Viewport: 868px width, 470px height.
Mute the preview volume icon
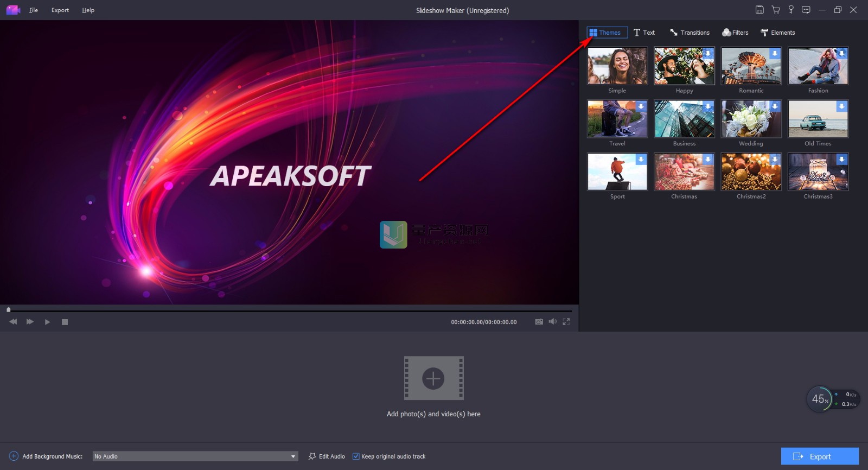(552, 322)
